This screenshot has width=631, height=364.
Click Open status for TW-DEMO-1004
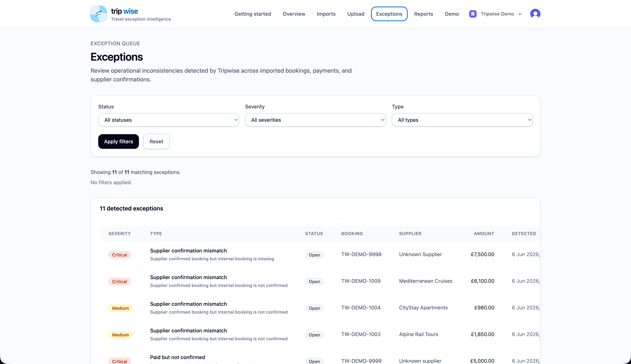click(314, 308)
